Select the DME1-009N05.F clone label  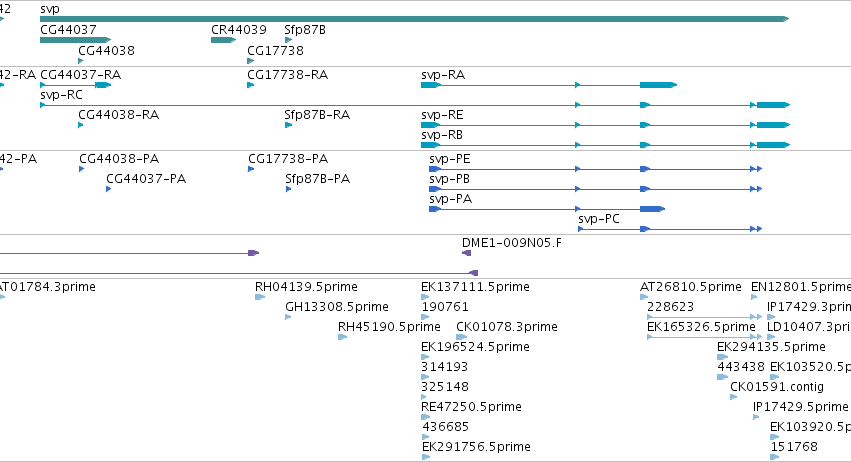pyautogui.click(x=512, y=243)
